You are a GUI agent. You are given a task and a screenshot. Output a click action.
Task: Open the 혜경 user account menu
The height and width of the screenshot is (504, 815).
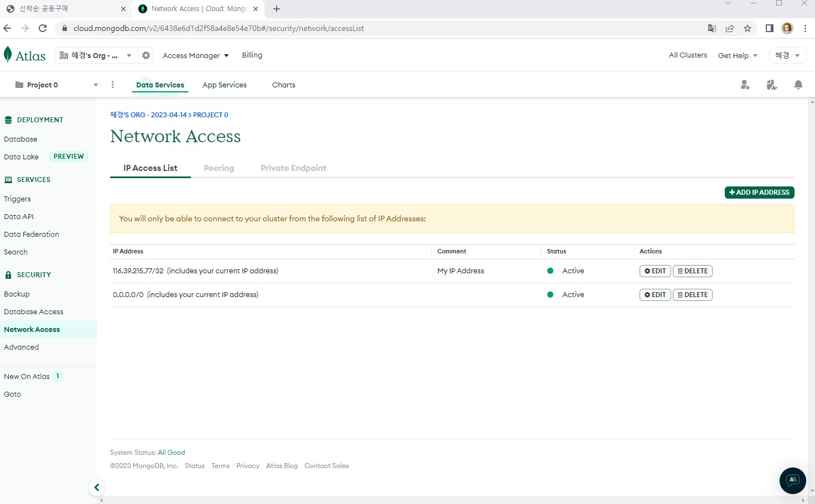pyautogui.click(x=788, y=55)
